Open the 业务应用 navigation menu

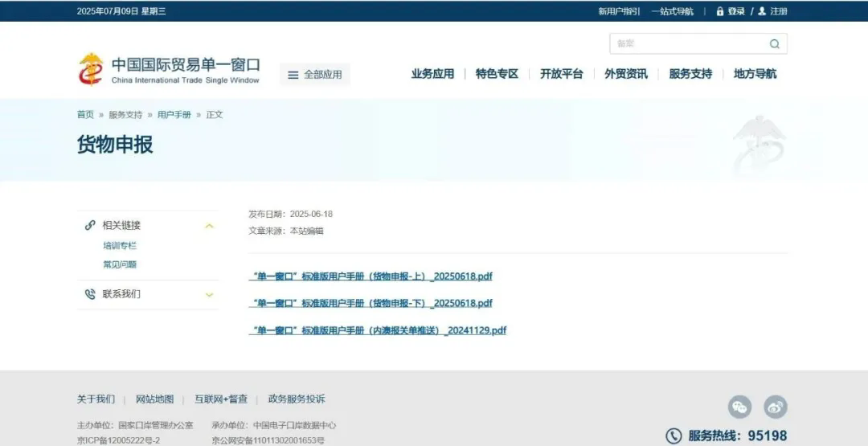(x=432, y=74)
